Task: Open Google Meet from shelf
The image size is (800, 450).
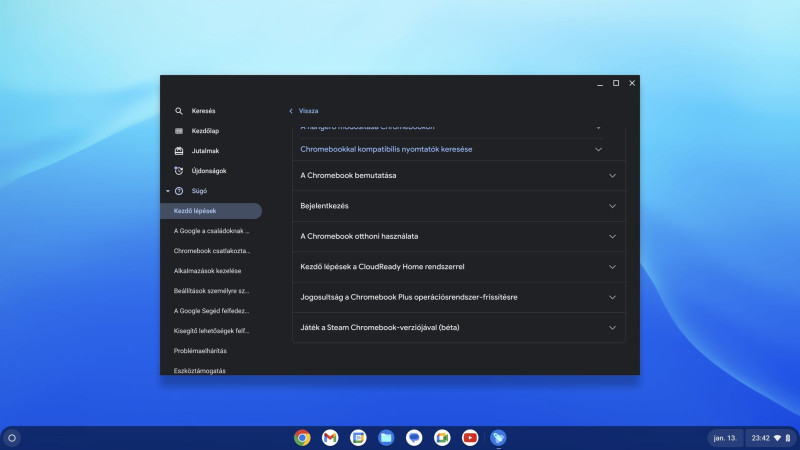Action: point(442,438)
